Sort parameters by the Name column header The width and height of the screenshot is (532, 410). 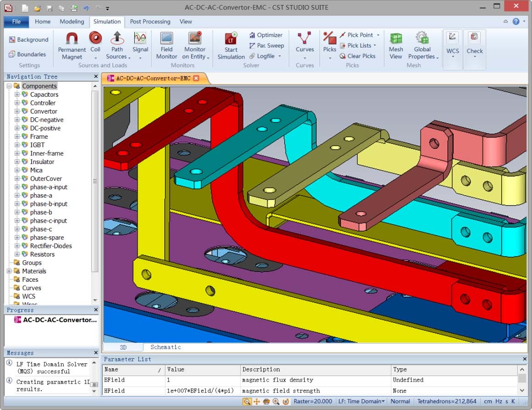(x=133, y=369)
